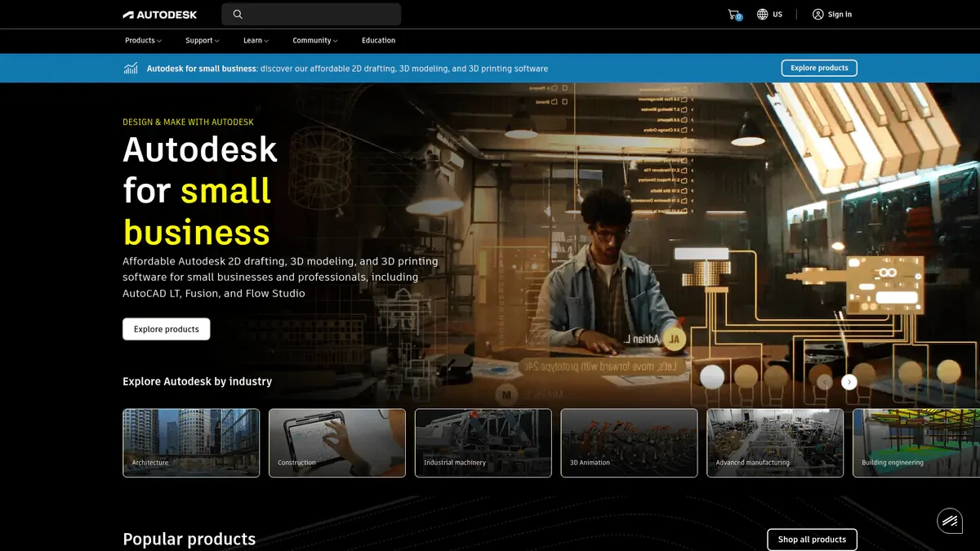Open the Industrial machinery card
Viewport: 980px width, 551px height.
(x=483, y=442)
